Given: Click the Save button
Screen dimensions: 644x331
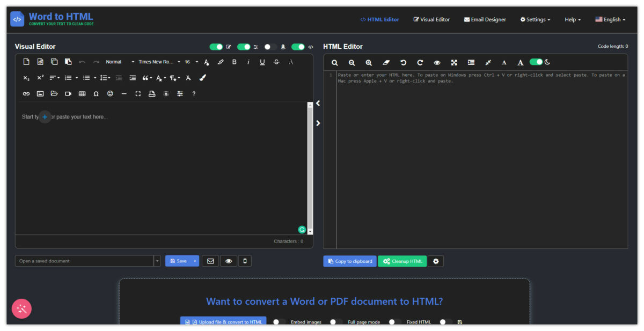Looking at the screenshot, I should click(x=178, y=261).
